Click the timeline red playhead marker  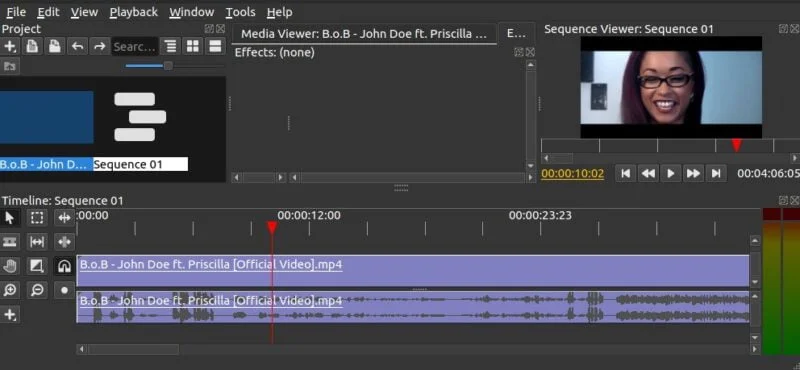(272, 227)
